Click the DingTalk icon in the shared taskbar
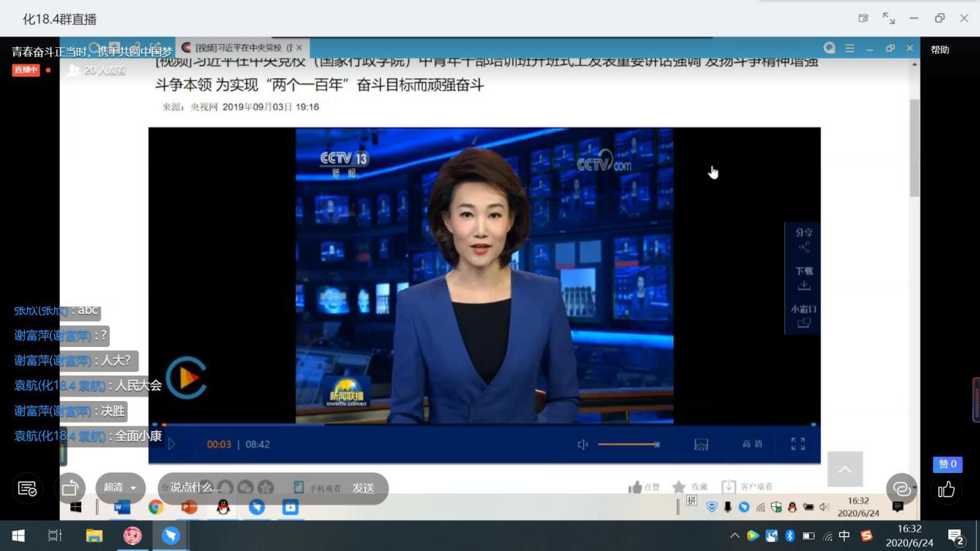 tap(257, 507)
